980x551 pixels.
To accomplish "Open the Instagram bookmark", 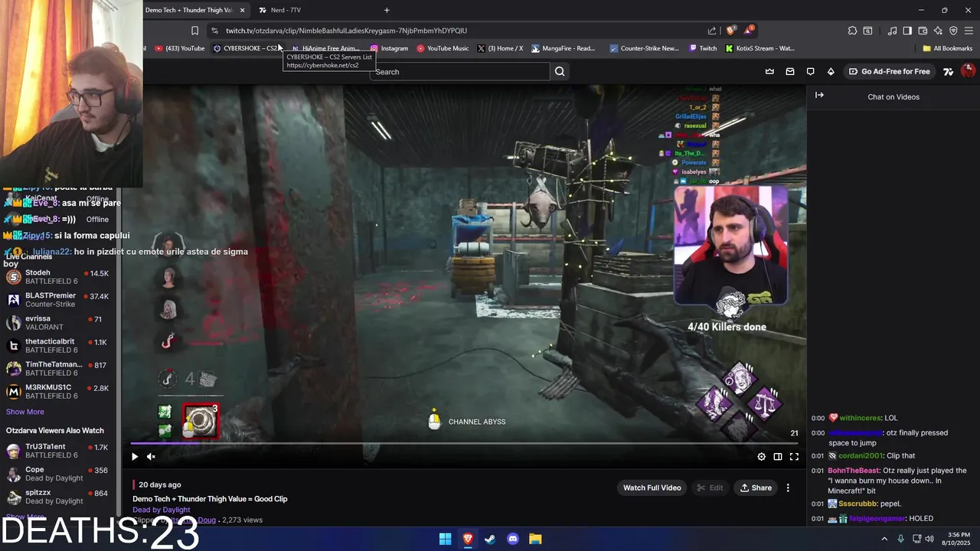I will coord(389,48).
